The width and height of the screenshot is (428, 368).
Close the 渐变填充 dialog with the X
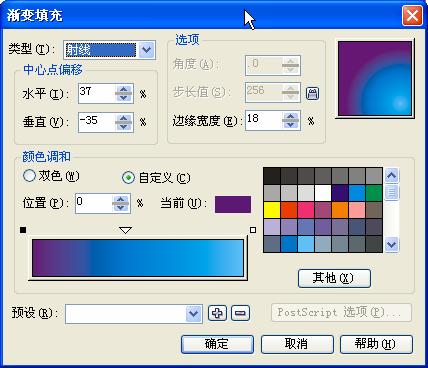412,16
